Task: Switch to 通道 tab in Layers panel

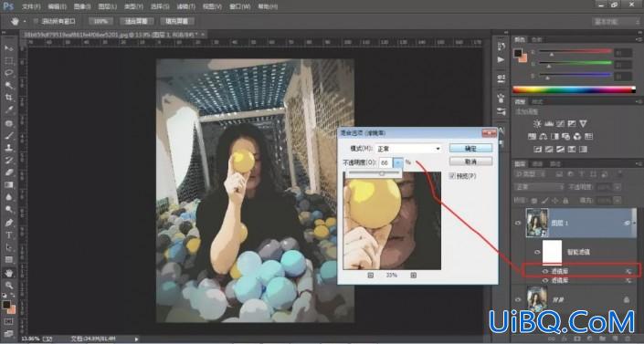Action: (537, 164)
